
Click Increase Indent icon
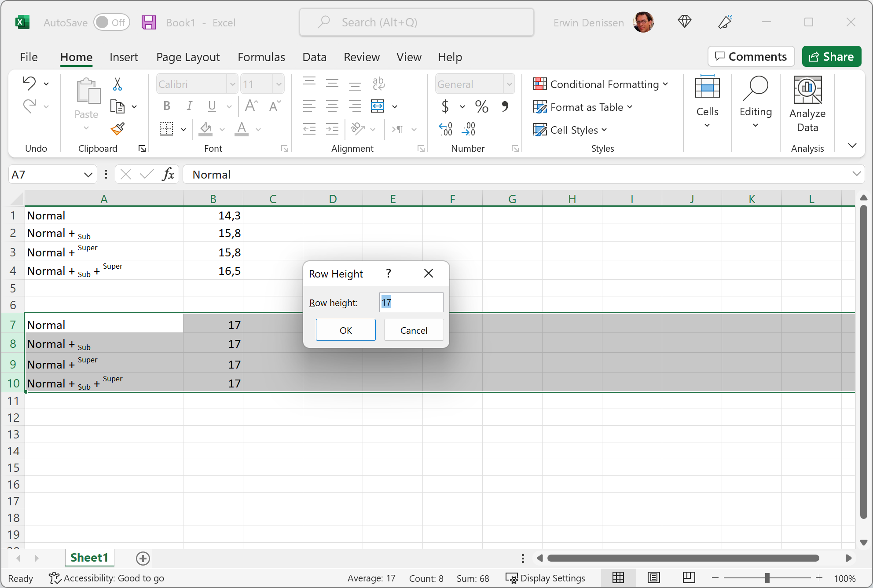[x=332, y=129]
